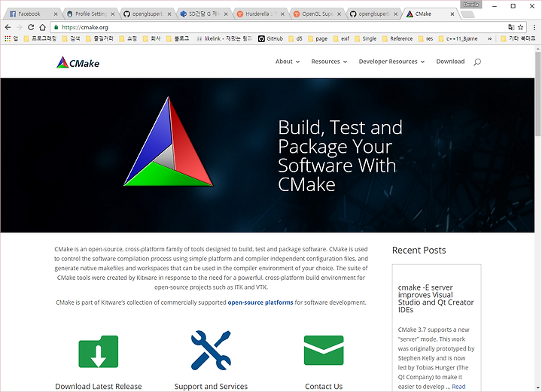Expand the Developer Resources menu
This screenshot has height=392, width=542.
[391, 62]
